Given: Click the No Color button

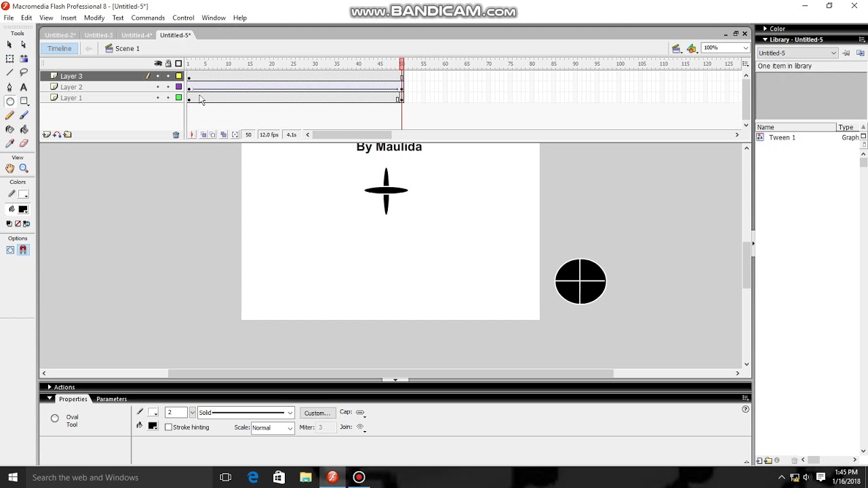Looking at the screenshot, I should click(18, 224).
